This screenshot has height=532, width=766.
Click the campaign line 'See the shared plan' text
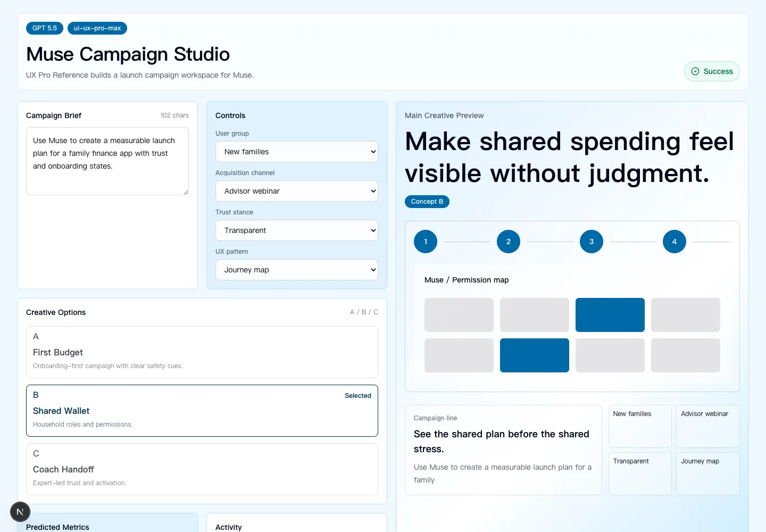(x=502, y=442)
